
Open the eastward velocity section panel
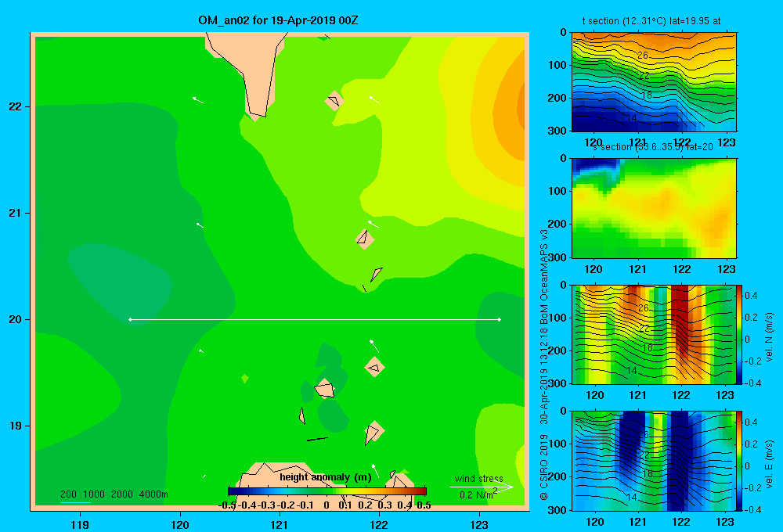pyautogui.click(x=652, y=461)
